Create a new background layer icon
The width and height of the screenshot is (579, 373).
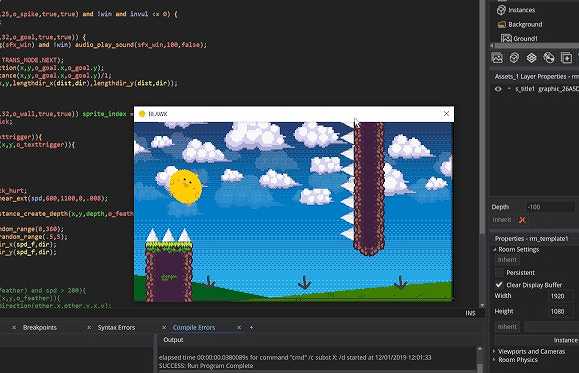click(497, 58)
